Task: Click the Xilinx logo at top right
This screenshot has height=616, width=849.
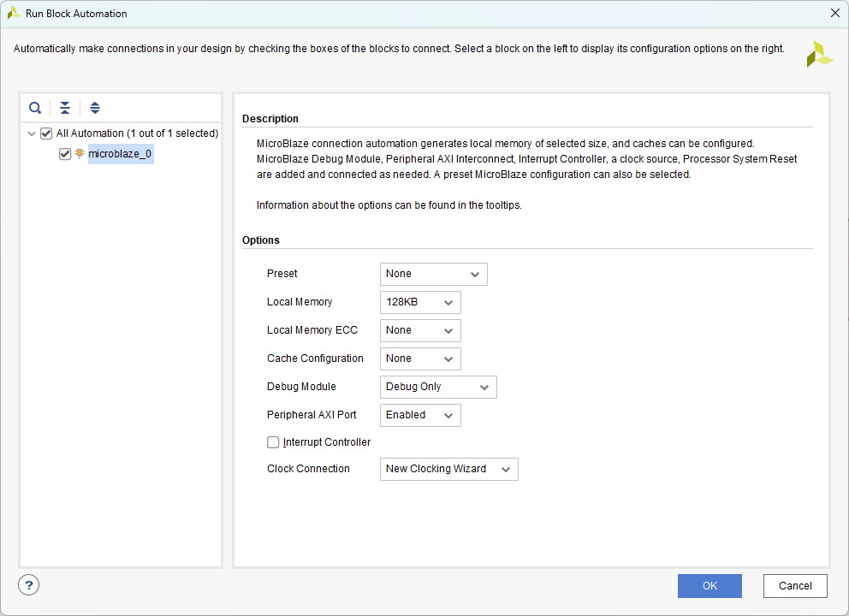Action: click(818, 54)
